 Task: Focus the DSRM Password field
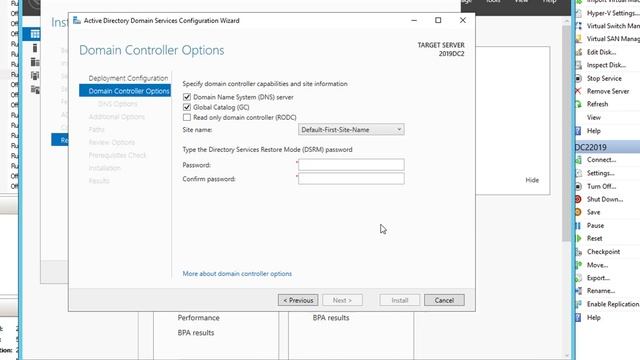pyautogui.click(x=351, y=164)
